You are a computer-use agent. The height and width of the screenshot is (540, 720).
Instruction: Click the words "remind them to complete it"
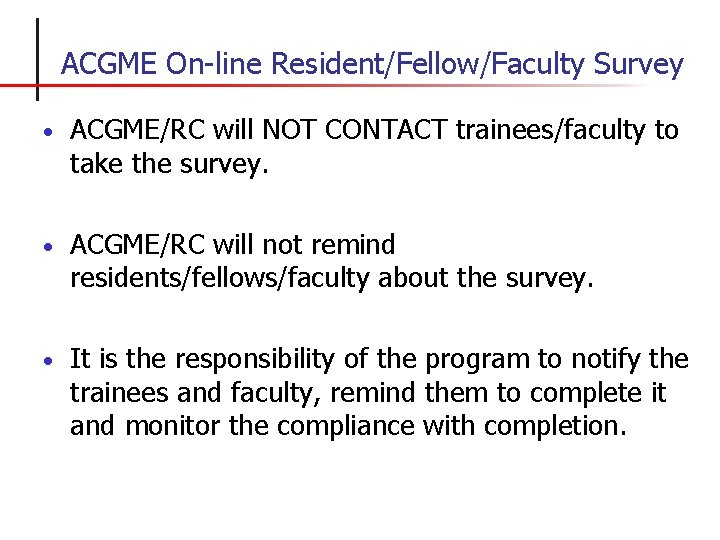[x=489, y=392]
